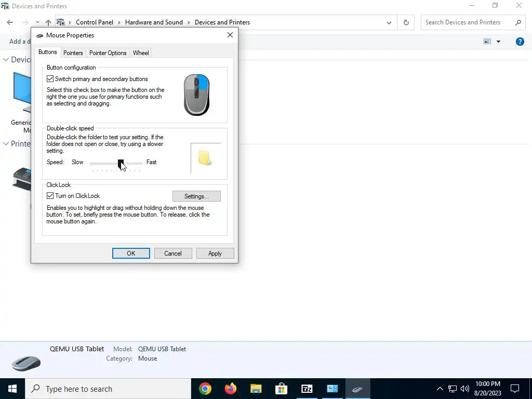Select the generic monitor device icon

point(22,92)
